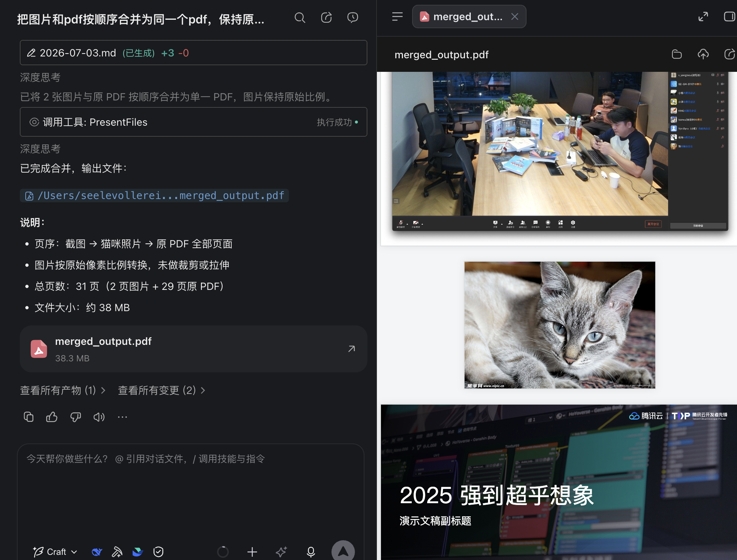
Task: Toggle the file list sidebar menu
Action: click(397, 17)
